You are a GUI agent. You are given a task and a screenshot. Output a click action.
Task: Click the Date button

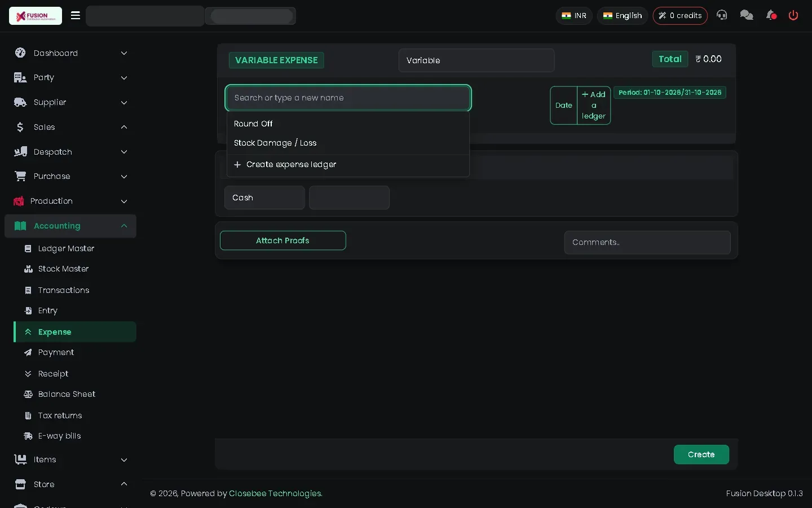click(563, 105)
